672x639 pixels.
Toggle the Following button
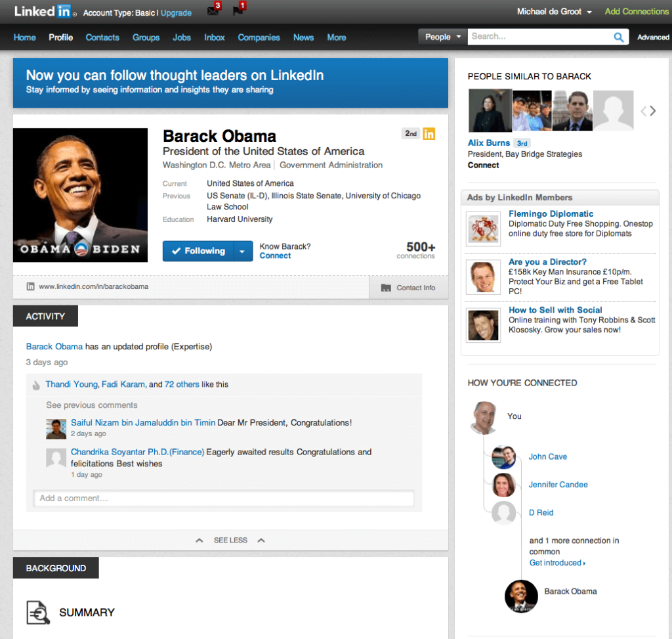coord(198,252)
